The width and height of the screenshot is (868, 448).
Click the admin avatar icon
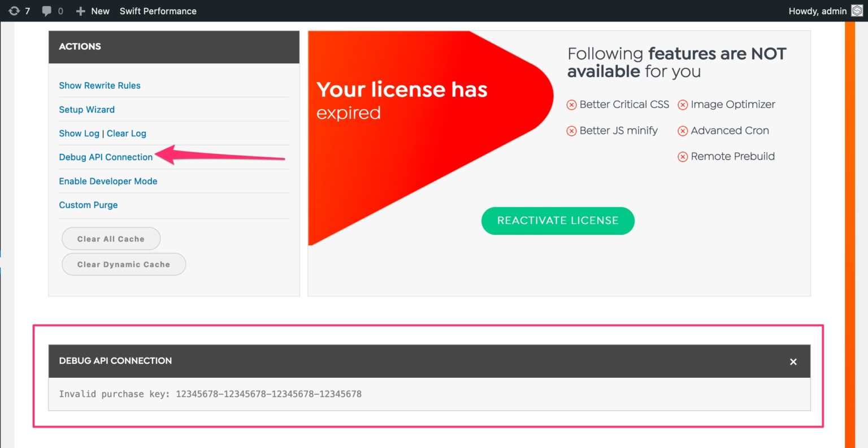857,11
